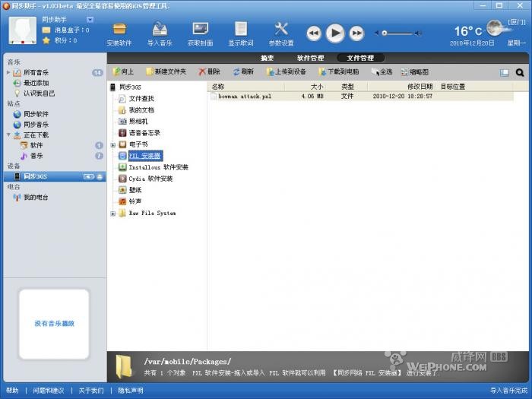
Task: Switch to 缩略图 thumbnail view
Action: pyautogui.click(x=415, y=71)
